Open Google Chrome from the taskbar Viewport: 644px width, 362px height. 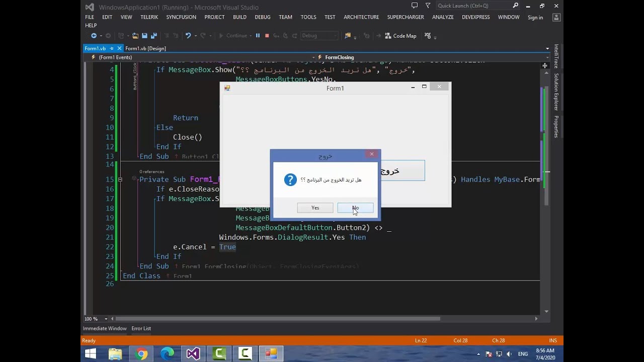coord(141,354)
